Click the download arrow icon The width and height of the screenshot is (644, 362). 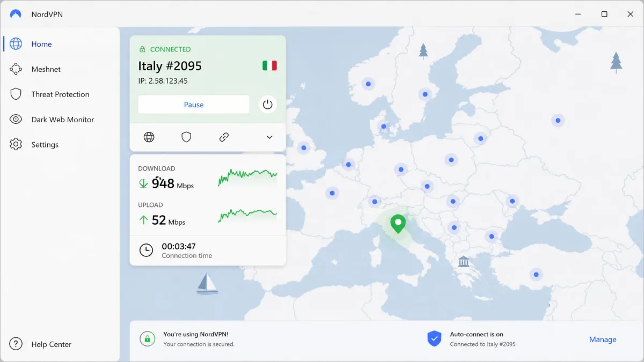point(143,183)
